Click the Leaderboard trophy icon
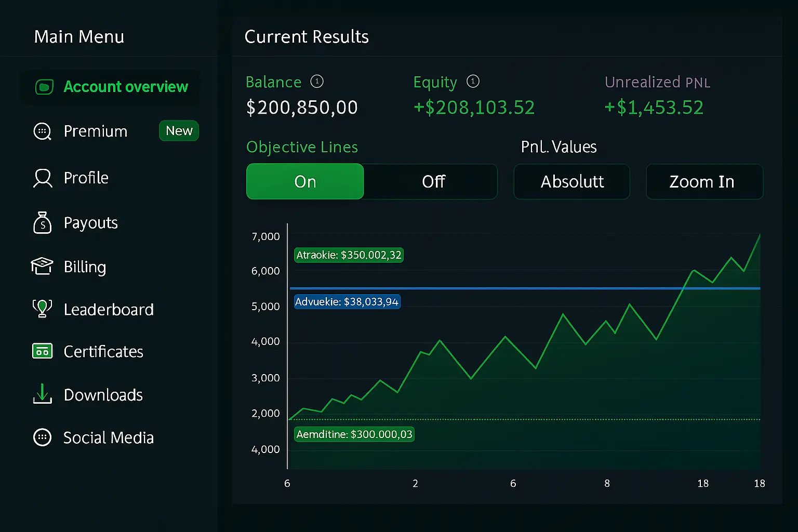This screenshot has height=532, width=798. [x=42, y=309]
